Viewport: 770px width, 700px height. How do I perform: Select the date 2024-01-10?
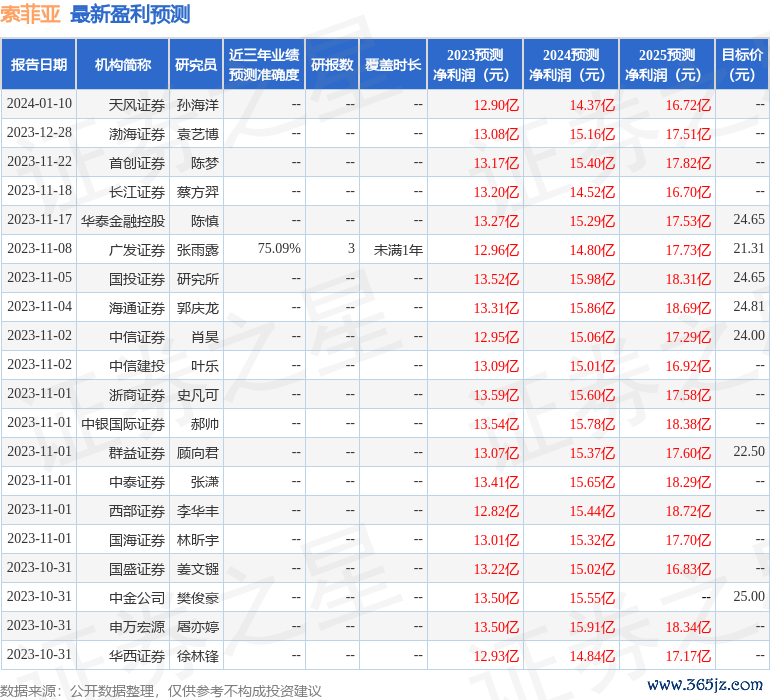click(x=39, y=104)
